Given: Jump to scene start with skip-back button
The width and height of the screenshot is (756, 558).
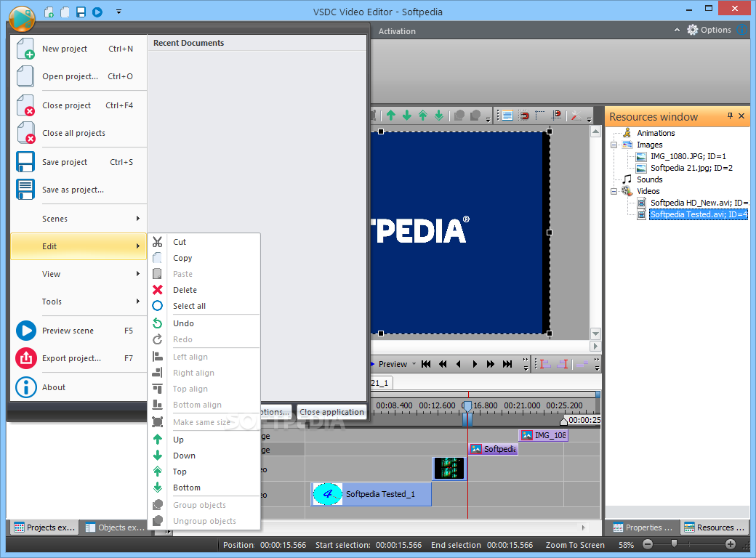Looking at the screenshot, I should point(426,364).
